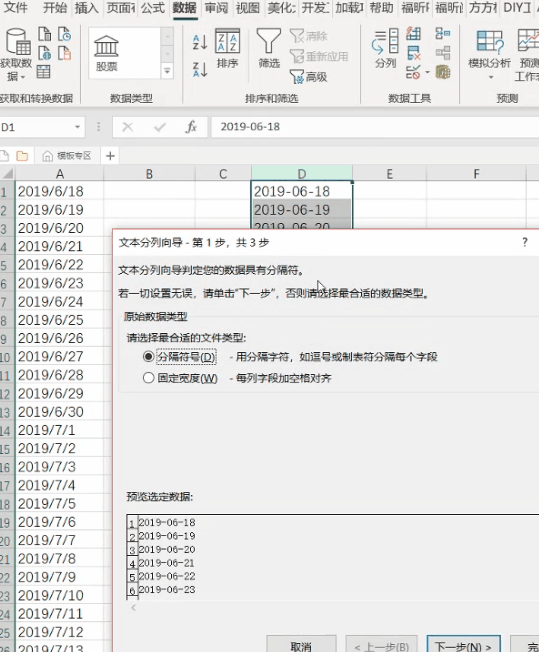Viewport: 539px width, 652px height.
Task: Open the Data Validation dropdown arrow
Action: point(427,73)
